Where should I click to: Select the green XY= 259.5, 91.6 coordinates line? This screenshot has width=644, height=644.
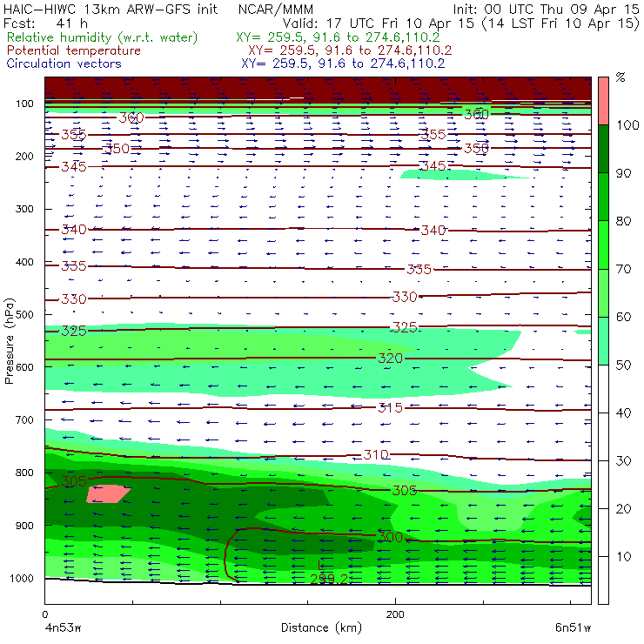pos(338,37)
